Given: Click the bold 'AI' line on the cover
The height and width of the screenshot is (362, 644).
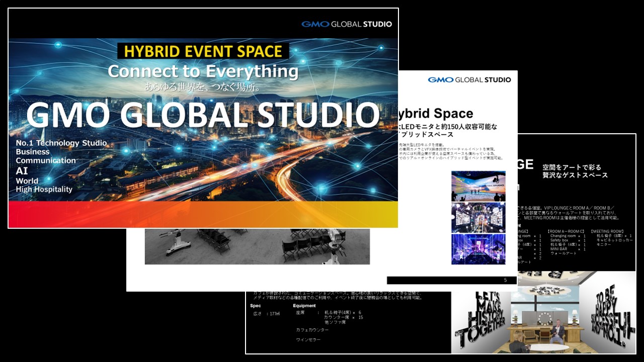Looking at the screenshot, I should click(x=22, y=171).
